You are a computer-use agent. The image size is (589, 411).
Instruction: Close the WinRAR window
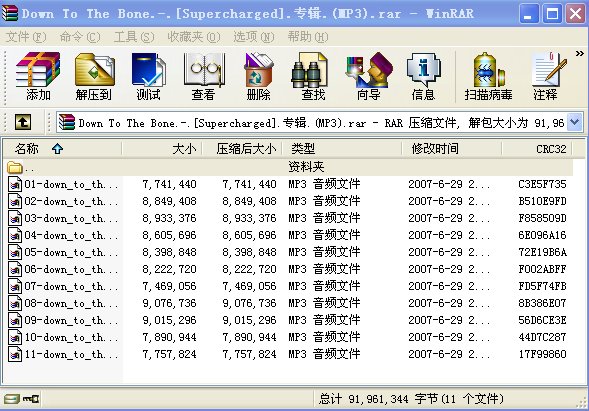[x=575, y=14]
